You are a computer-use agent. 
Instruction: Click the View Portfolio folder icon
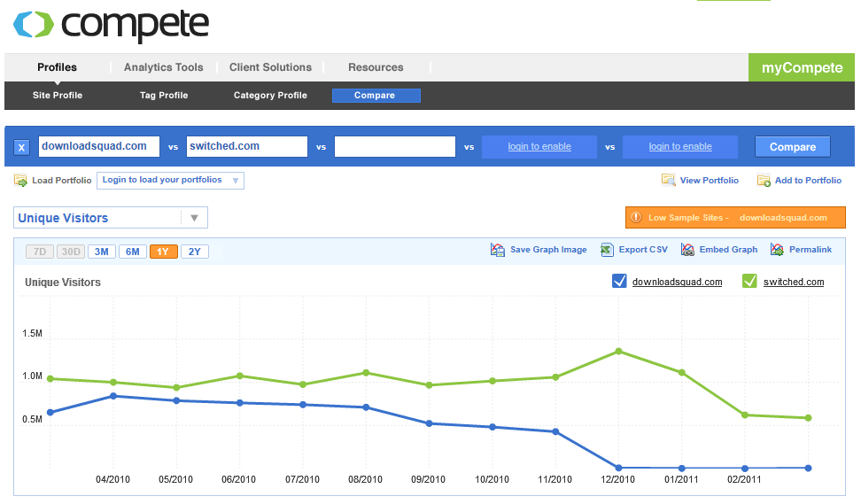pyautogui.click(x=668, y=180)
